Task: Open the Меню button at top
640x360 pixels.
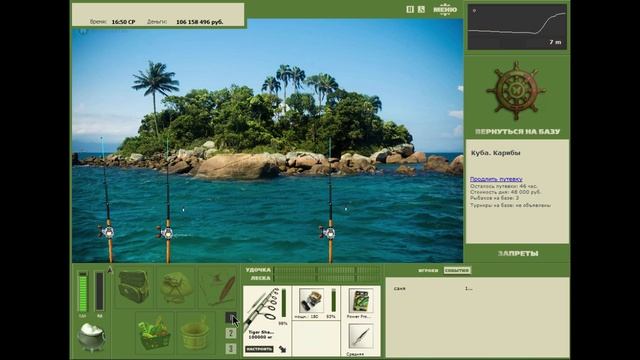Action: [445, 9]
